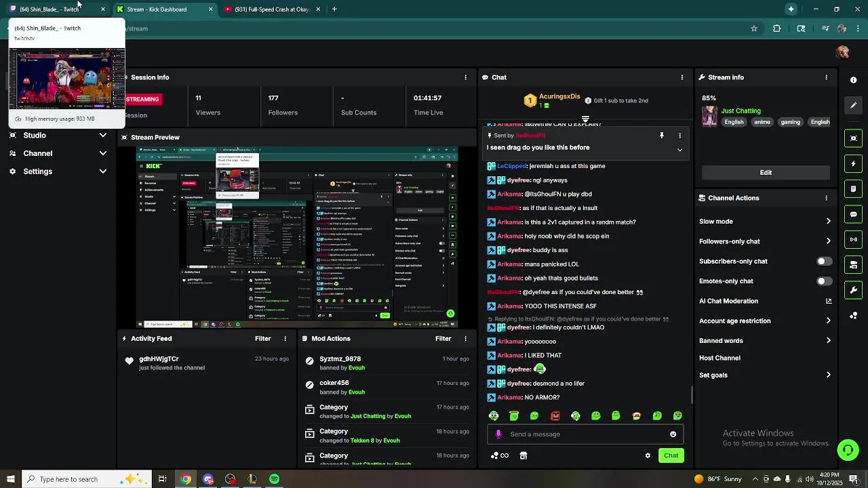The image size is (868, 488).
Task: Click the gaming stream tag
Action: click(x=791, y=122)
